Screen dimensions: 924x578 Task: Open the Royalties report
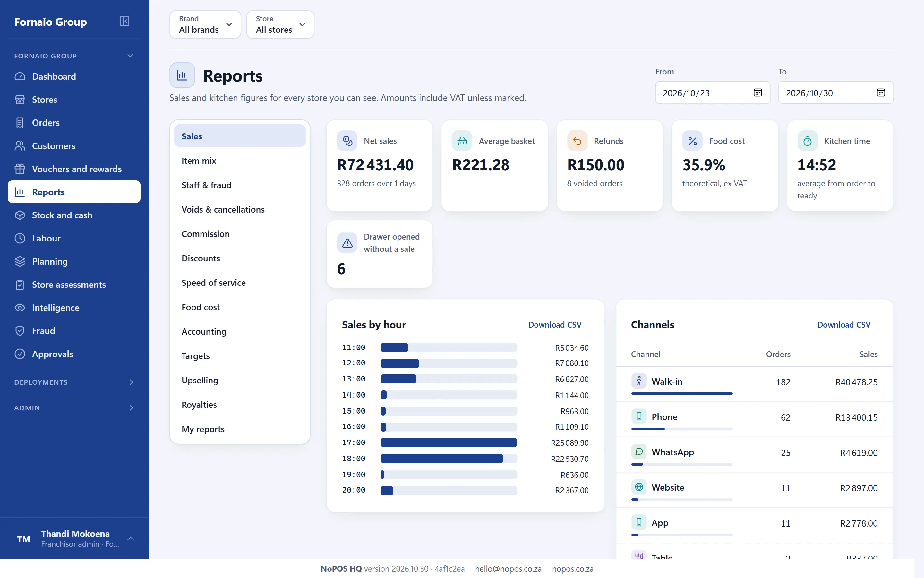(x=240, y=405)
